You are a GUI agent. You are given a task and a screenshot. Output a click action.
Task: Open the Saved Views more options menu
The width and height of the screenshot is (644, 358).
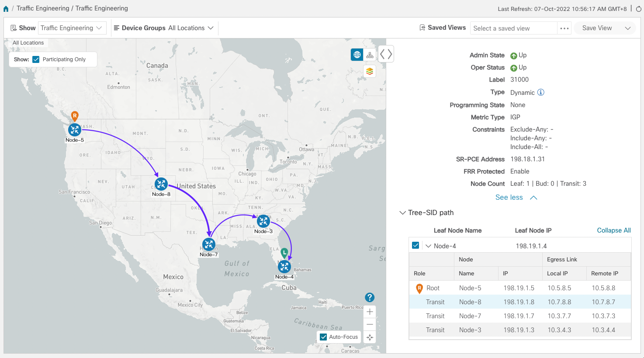564,28
